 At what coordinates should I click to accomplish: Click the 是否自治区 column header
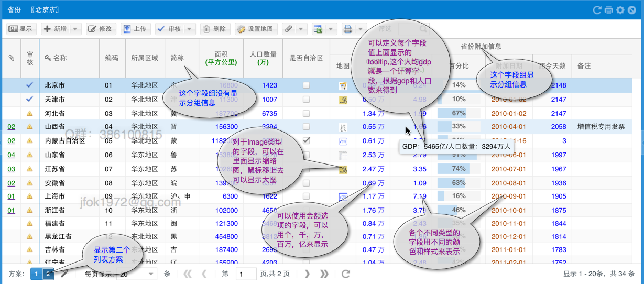[306, 58]
